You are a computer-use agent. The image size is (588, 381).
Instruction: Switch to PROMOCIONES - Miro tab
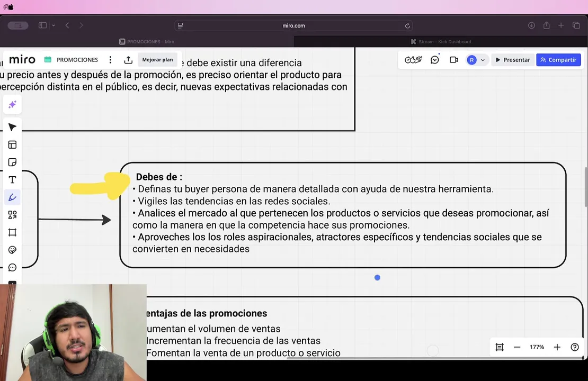coord(147,42)
